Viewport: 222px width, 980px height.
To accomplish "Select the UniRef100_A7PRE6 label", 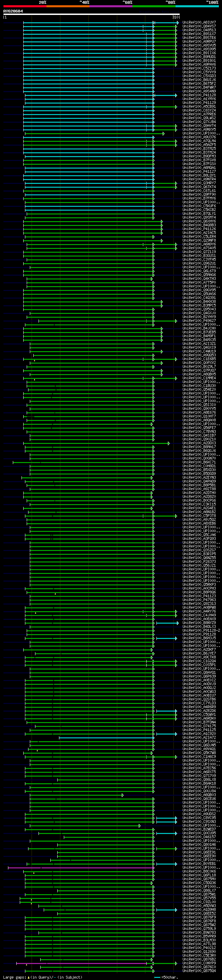I will tap(199, 114).
